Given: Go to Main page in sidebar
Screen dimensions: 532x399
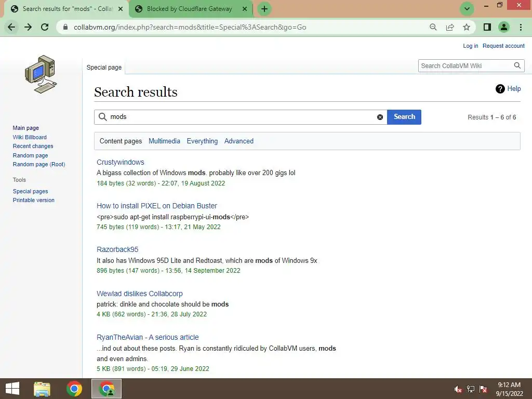Looking at the screenshot, I should click(x=26, y=128).
